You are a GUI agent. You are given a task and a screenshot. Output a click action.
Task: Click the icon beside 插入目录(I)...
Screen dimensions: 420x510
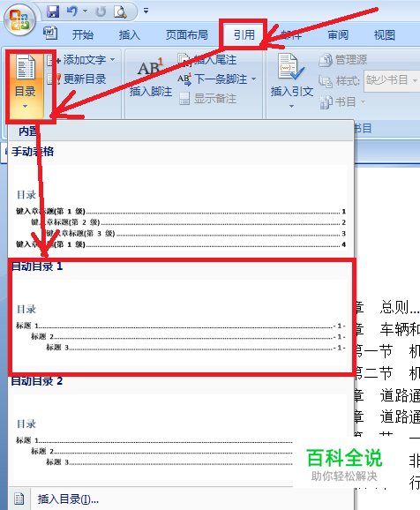tap(19, 499)
